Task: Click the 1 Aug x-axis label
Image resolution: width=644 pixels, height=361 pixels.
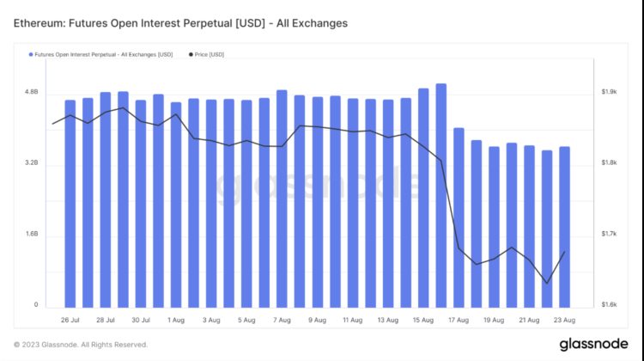Action: click(176, 320)
